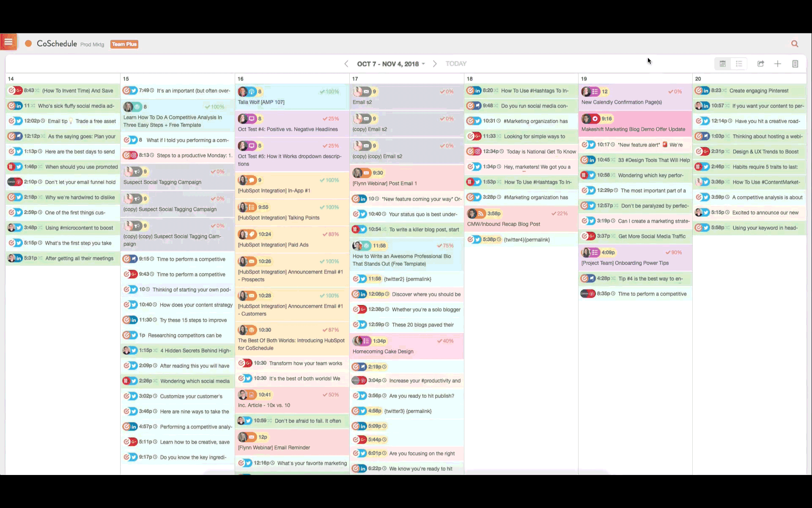Toggle completion check on CMW/Inbound Recap Blog Post
The width and height of the screenshot is (812, 508).
(554, 213)
